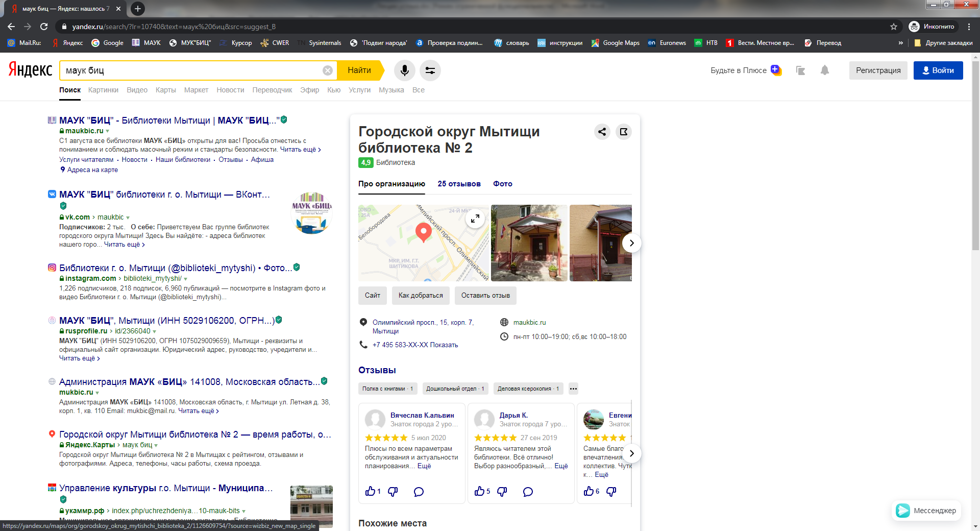Open Видео search tab
Screen dimensions: 980x531
(137, 90)
